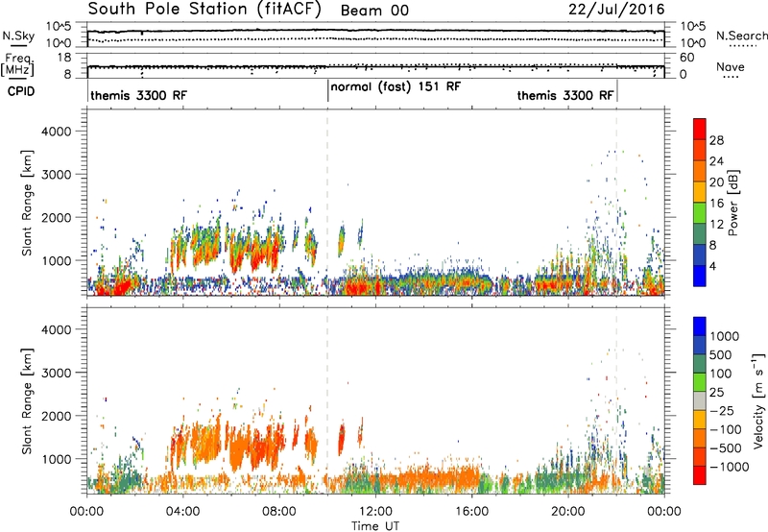Screen dimensions: 768x532
Task: Click the red bottom segment of the Velocity colorbar
Action: point(700,475)
